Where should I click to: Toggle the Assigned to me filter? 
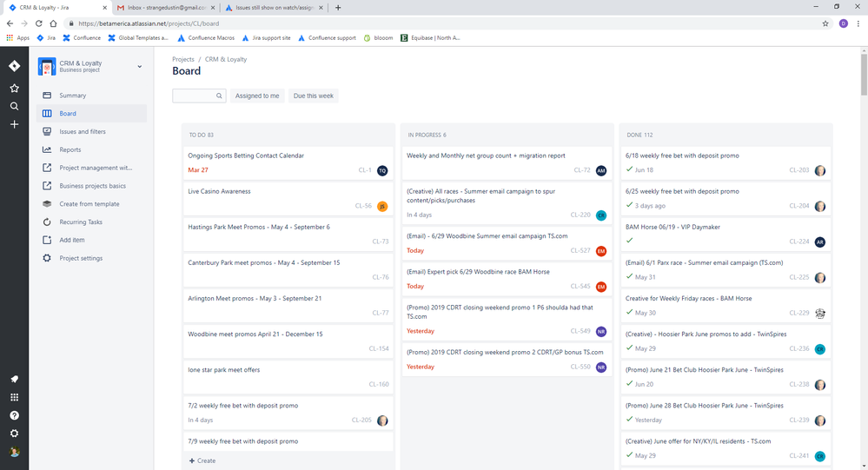(x=257, y=96)
